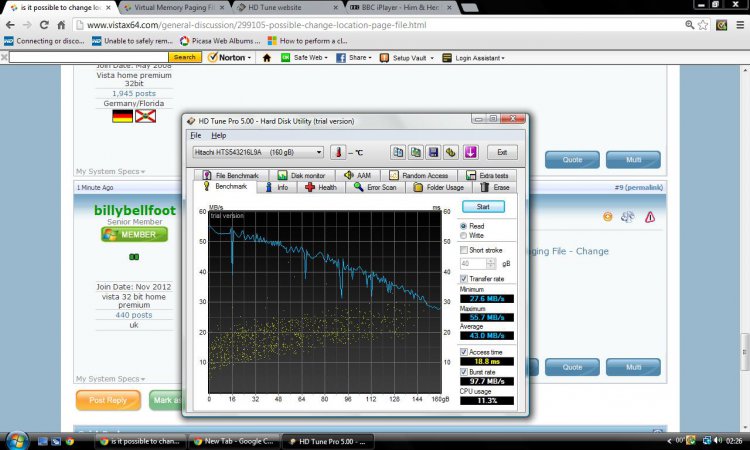This screenshot has width=750, height=450.
Task: Bookmark this page with the star icon
Action: (703, 25)
